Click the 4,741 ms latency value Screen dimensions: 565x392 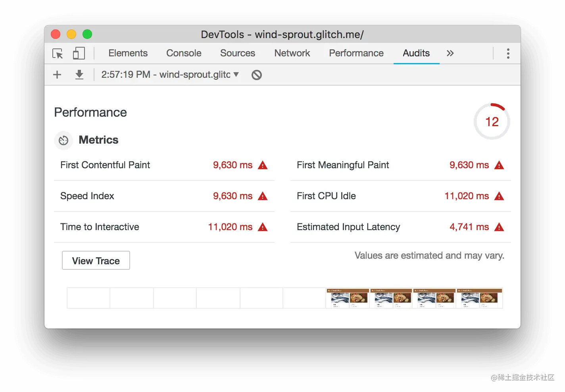pos(469,227)
